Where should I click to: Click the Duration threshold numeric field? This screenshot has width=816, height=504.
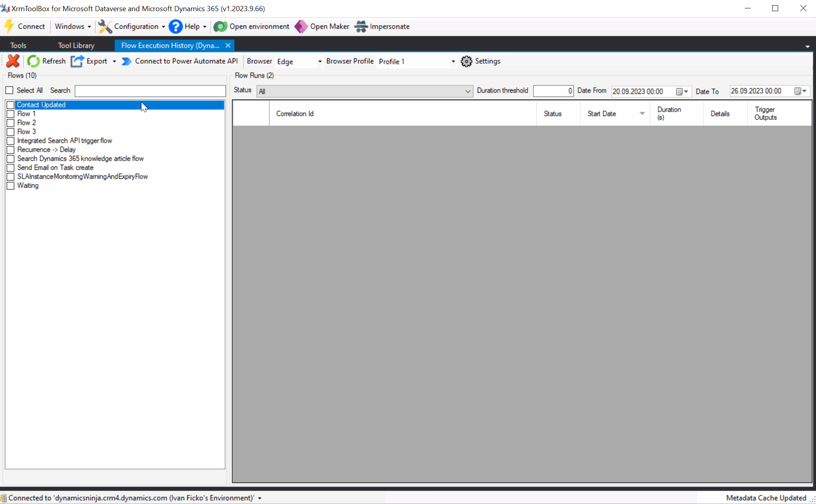(552, 91)
